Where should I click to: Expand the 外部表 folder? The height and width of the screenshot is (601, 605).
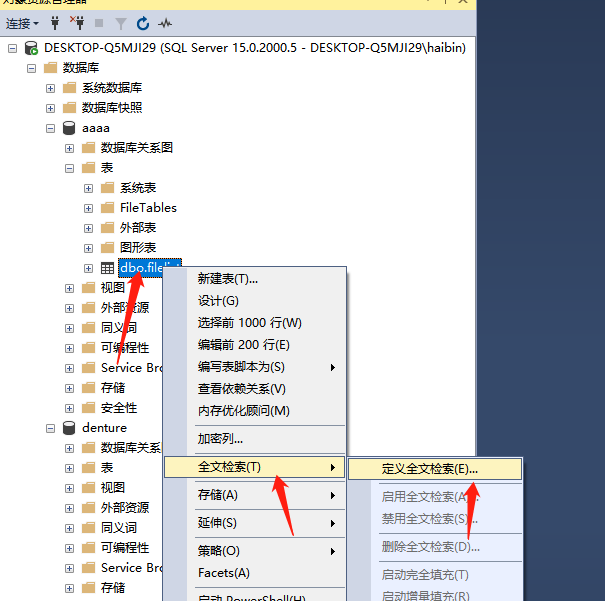88,228
